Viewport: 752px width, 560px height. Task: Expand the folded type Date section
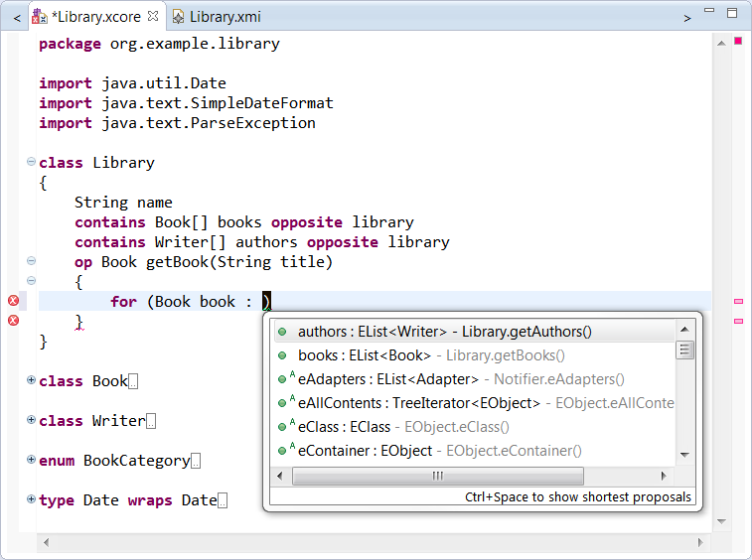point(31,499)
